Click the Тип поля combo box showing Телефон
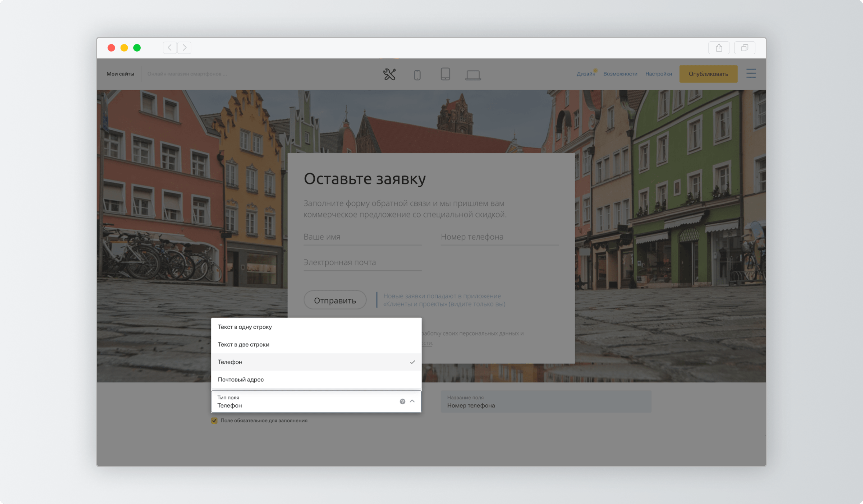 [316, 401]
